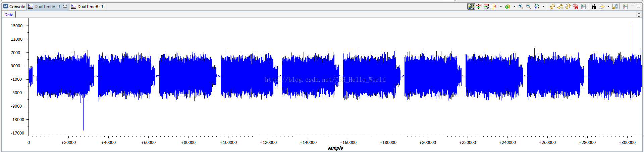This screenshot has height=152, width=644.
Task: Click the zoom out magnifier icon
Action: click(x=528, y=6)
